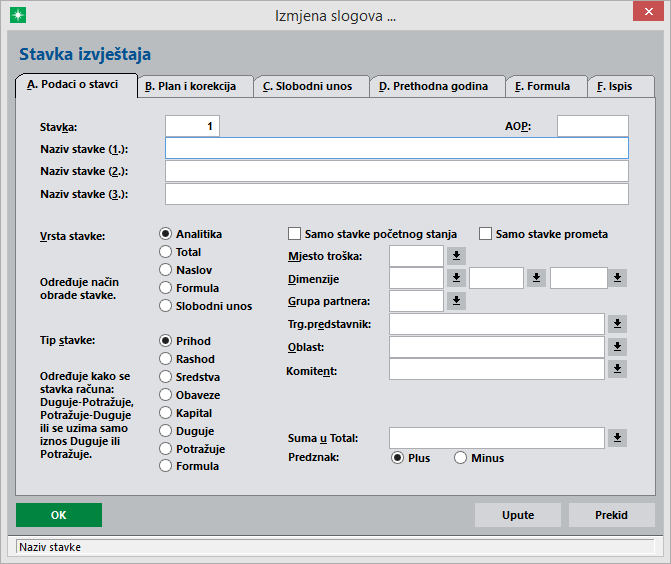Click the Naziv stavke (2.) field

[397, 171]
